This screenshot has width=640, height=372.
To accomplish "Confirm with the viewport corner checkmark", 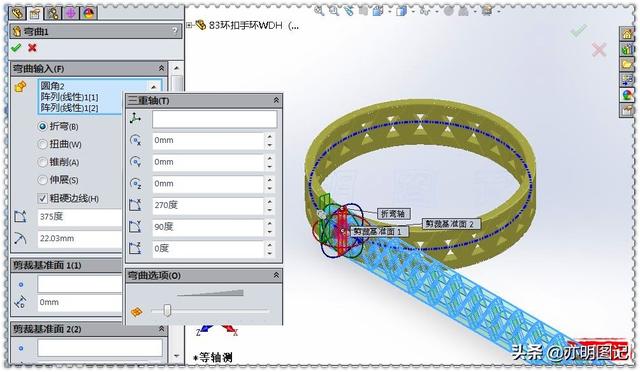I will (x=578, y=31).
